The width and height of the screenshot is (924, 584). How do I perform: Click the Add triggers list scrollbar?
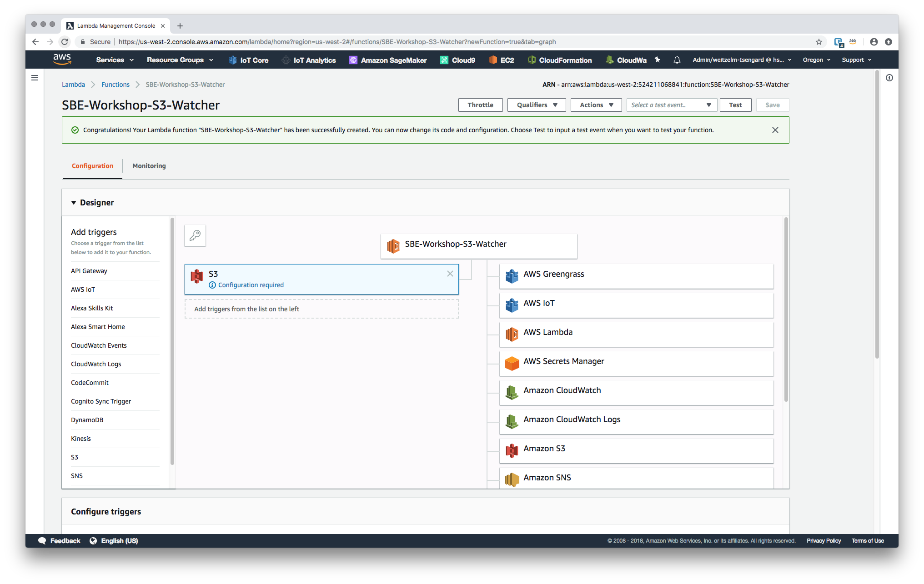(172, 341)
